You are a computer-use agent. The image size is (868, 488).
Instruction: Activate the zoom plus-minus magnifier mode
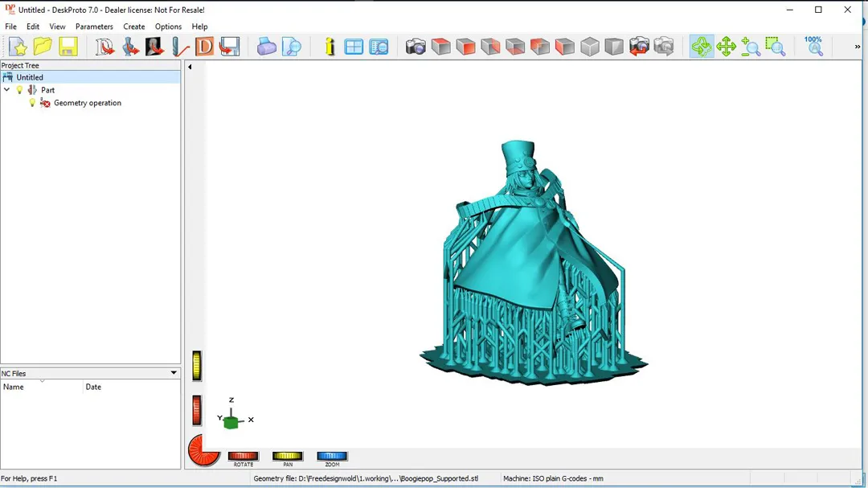(x=751, y=47)
